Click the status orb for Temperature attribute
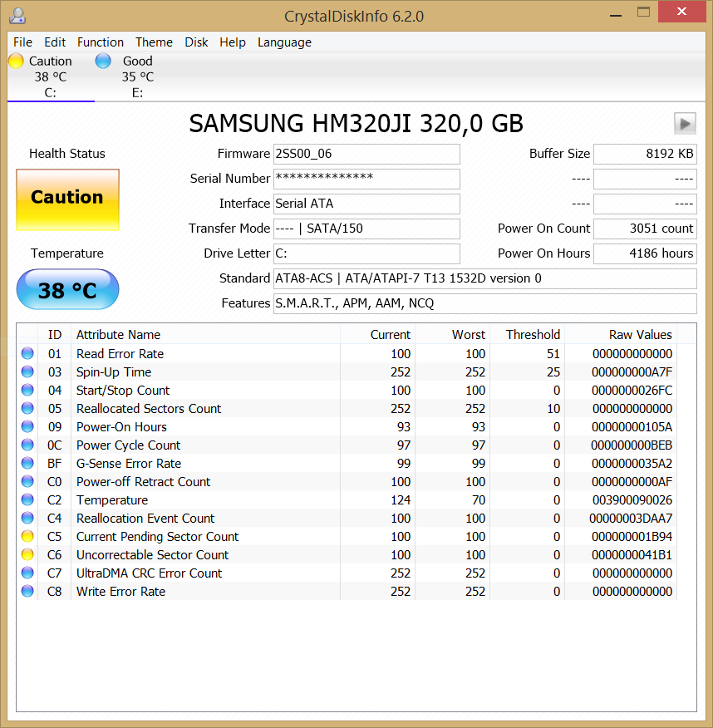Screen dimensions: 713x728 (27, 499)
